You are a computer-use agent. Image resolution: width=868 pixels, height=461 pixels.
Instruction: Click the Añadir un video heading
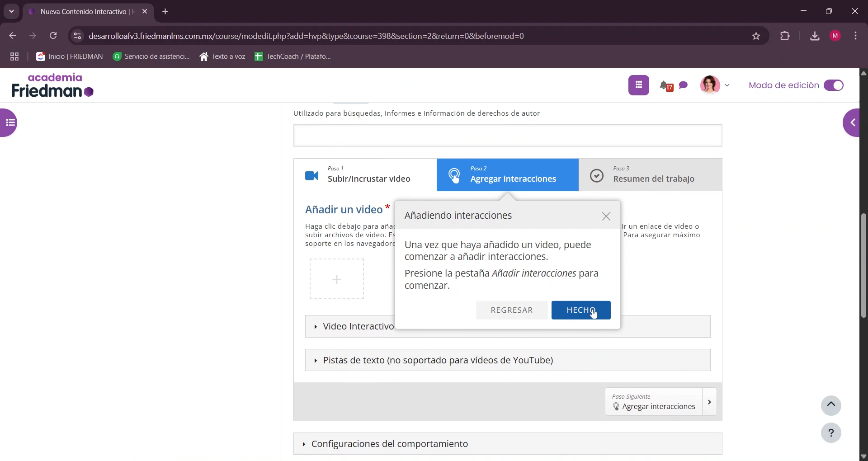click(344, 209)
